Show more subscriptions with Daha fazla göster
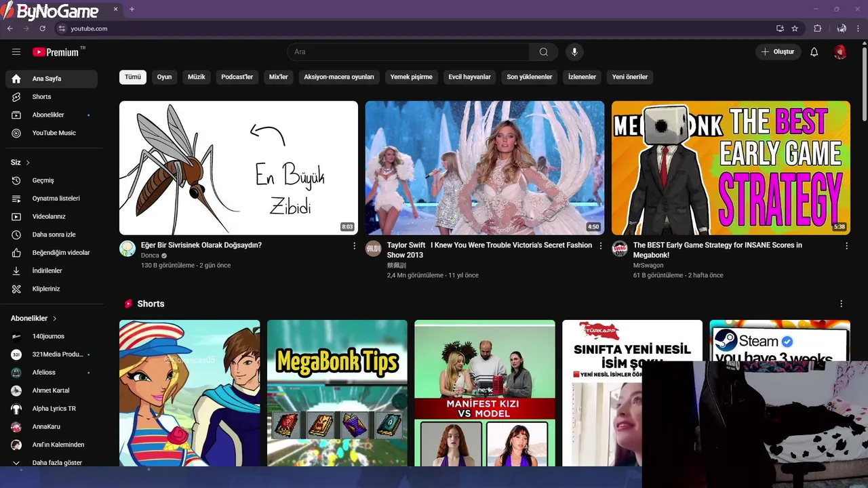The image size is (868, 488). pyautogui.click(x=52, y=463)
